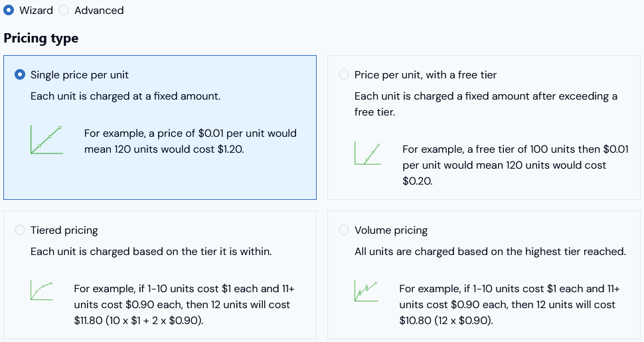Select the Volume pricing radio button
Screen dimensions: 644x342
[344, 230]
